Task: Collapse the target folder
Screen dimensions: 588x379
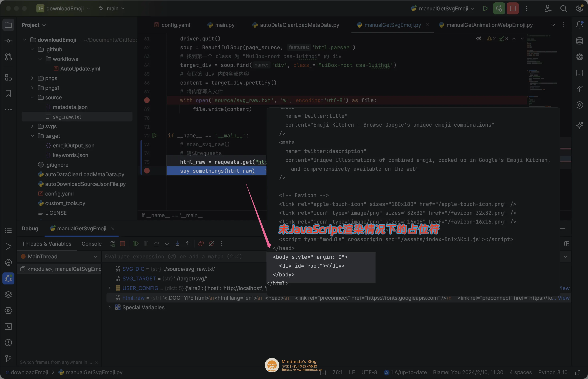Action: coord(32,136)
